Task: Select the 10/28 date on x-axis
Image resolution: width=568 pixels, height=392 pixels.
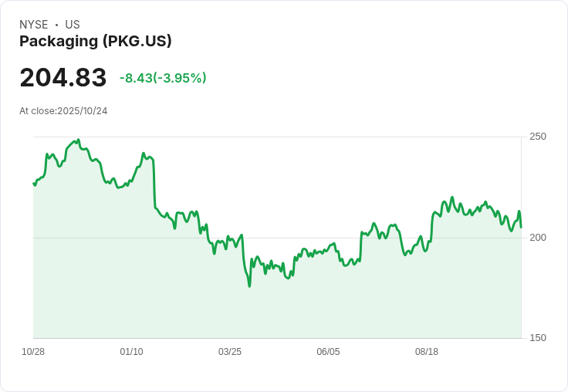Action: tap(33, 352)
